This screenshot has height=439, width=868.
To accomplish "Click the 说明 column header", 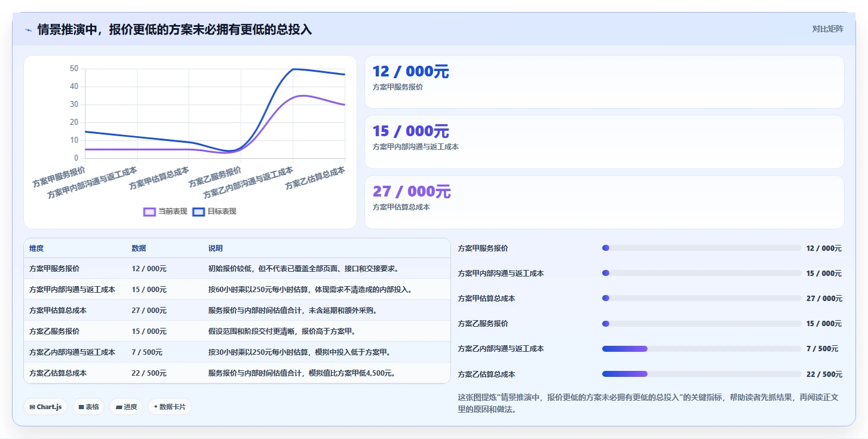I will click(215, 248).
